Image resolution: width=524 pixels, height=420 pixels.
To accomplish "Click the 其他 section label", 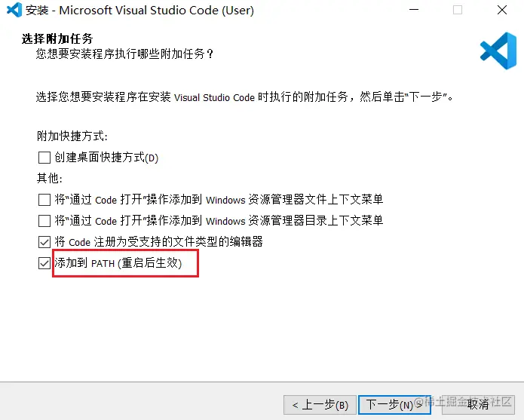I will [50, 178].
